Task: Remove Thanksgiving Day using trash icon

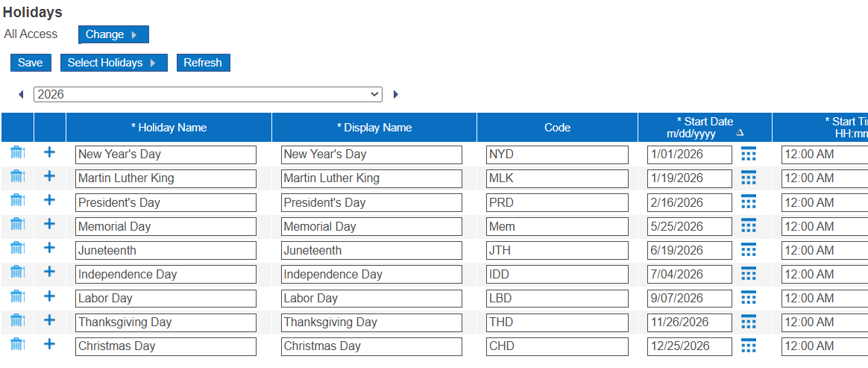Action: tap(18, 319)
